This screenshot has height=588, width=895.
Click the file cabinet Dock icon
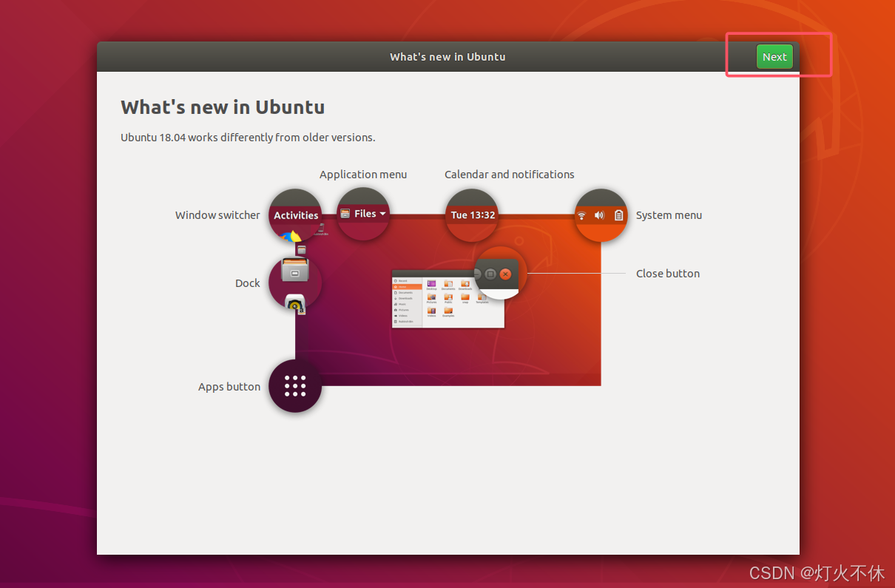pos(294,269)
